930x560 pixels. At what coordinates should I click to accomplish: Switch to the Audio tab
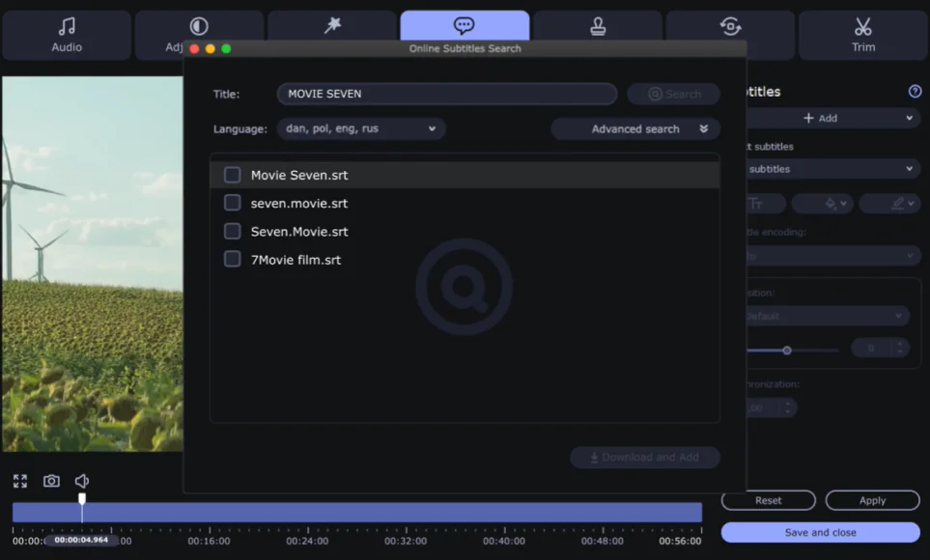click(67, 35)
